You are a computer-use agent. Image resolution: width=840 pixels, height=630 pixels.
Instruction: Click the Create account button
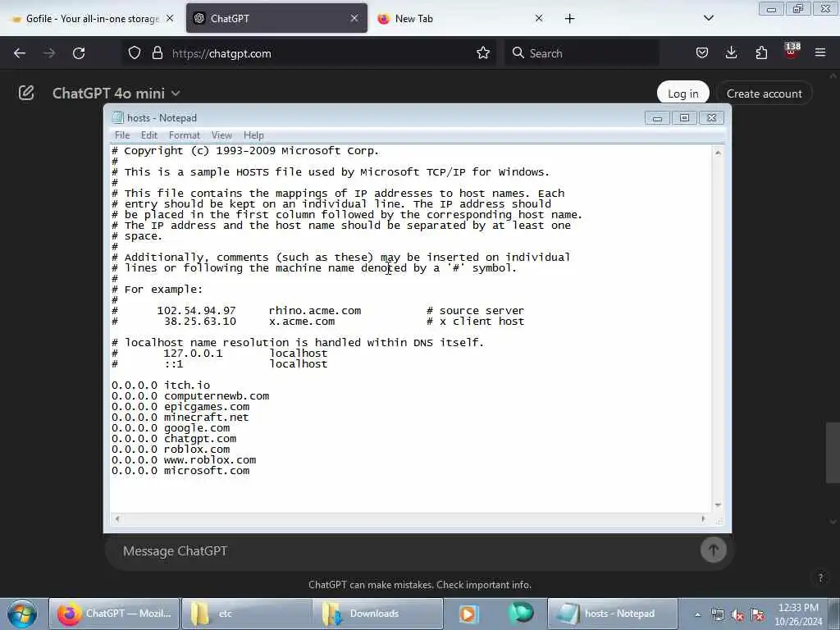[x=764, y=94]
